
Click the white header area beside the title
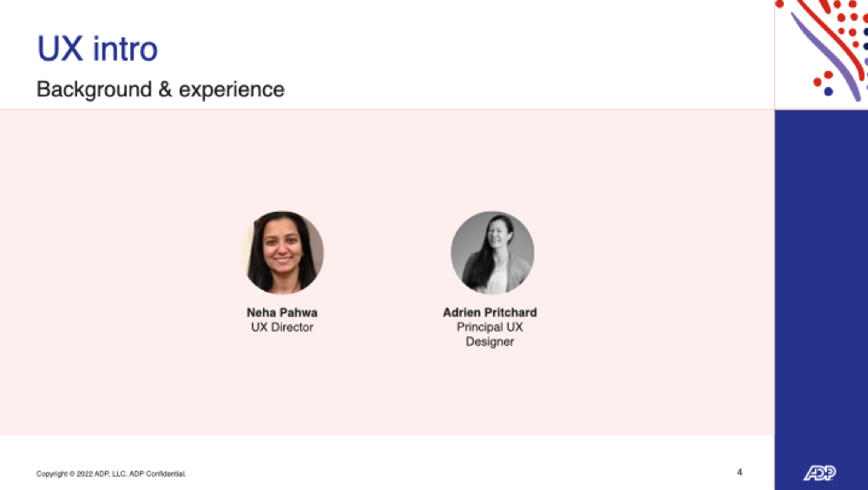point(498,55)
